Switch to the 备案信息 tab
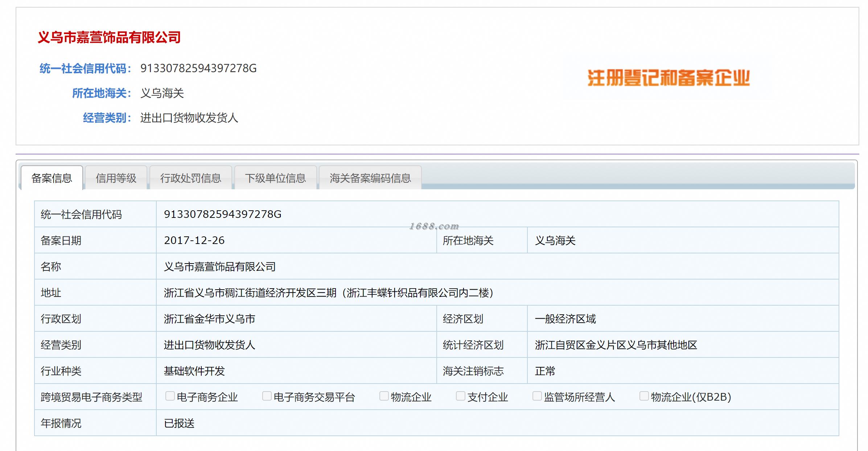 (x=52, y=178)
